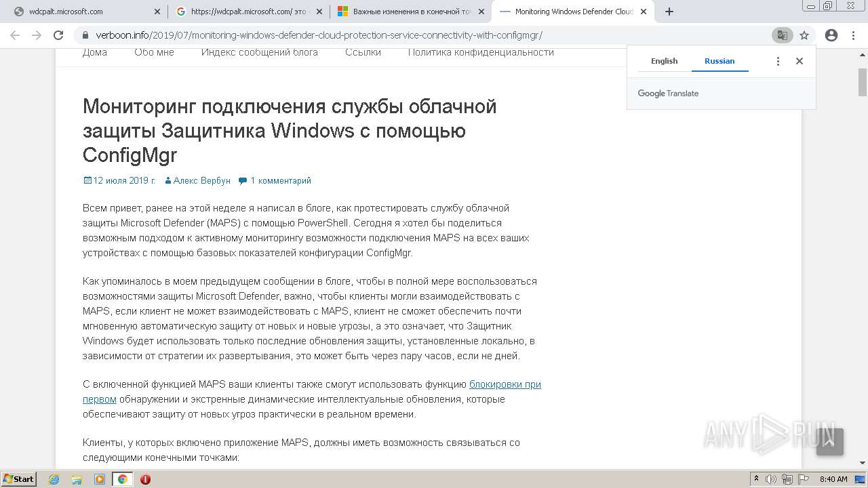Screen dimensions: 868x488
Task: Click the system clock 8:40 AM
Action: 833,479
